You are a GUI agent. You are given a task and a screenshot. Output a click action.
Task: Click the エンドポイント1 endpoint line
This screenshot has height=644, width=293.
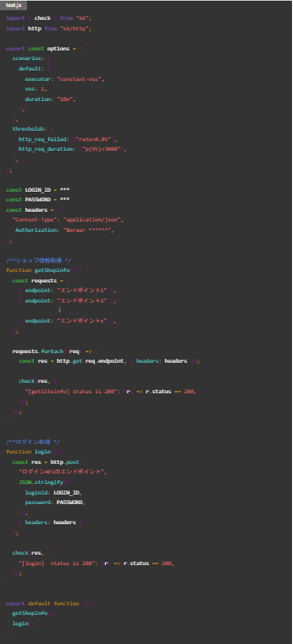tap(67, 291)
